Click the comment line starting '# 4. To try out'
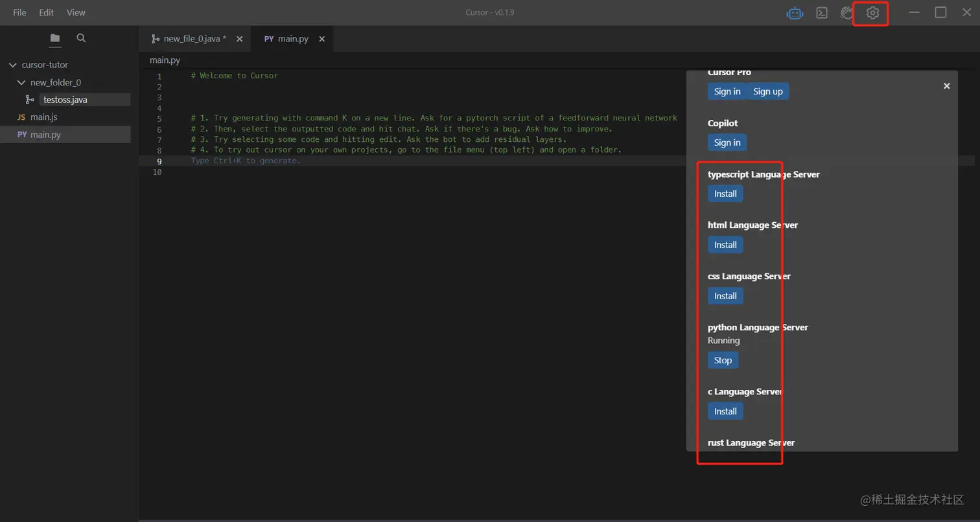 pyautogui.click(x=406, y=150)
